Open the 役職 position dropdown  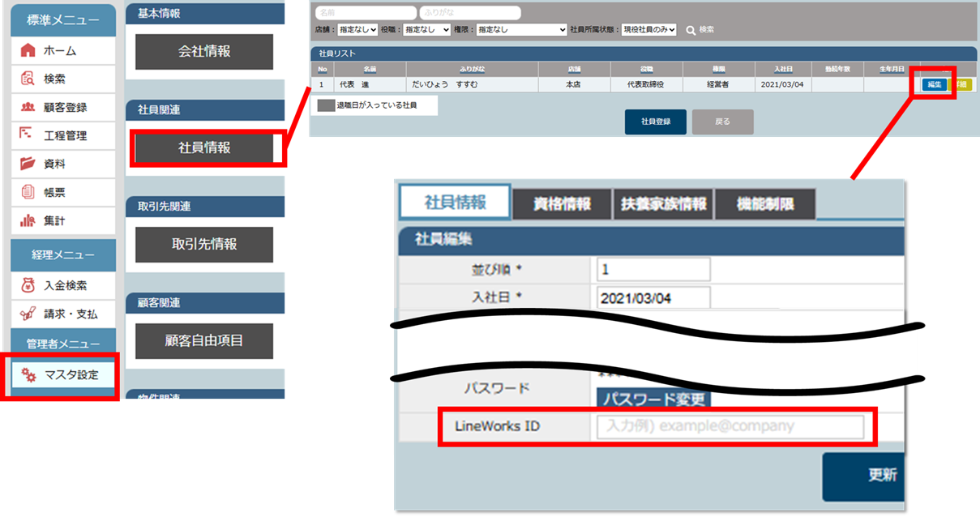(x=427, y=30)
